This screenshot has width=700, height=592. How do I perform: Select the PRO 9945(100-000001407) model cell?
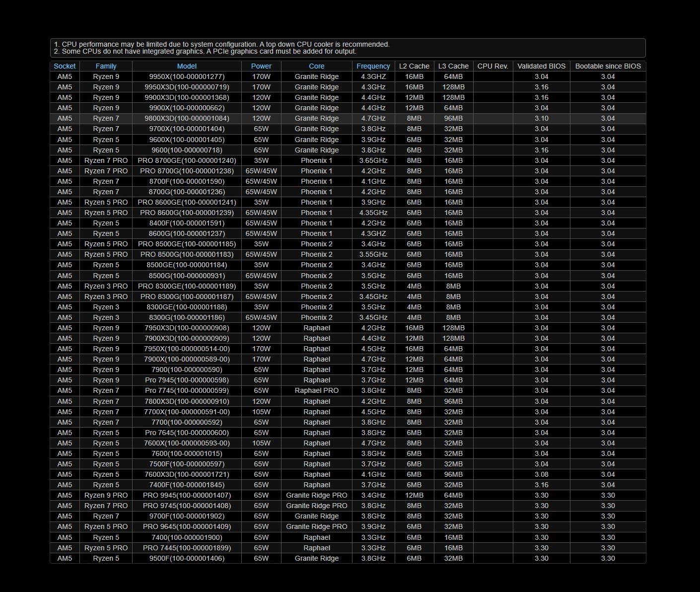(187, 495)
